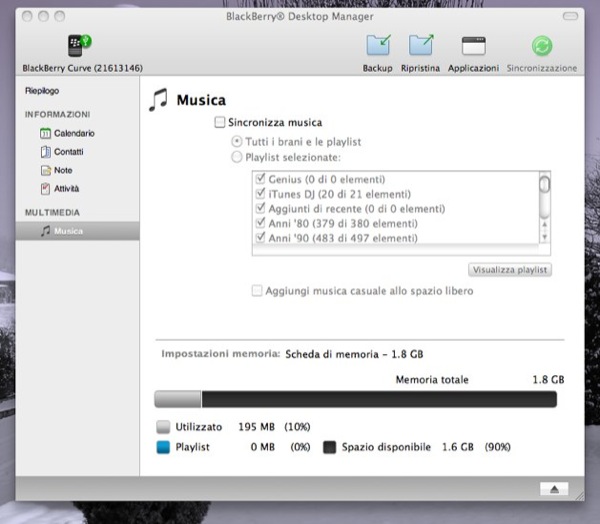
Task: Choose the Playlist selezionate radio option
Action: point(237,158)
